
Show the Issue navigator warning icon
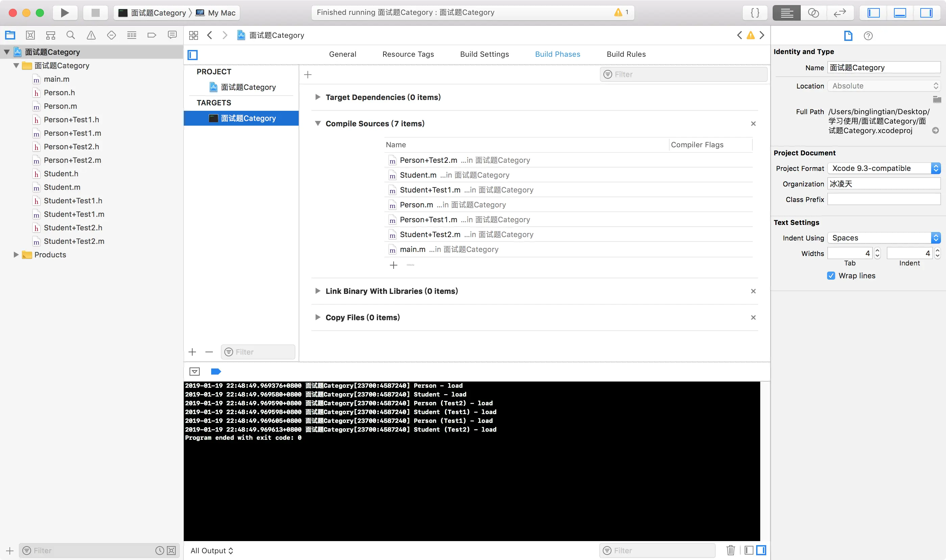(x=91, y=35)
